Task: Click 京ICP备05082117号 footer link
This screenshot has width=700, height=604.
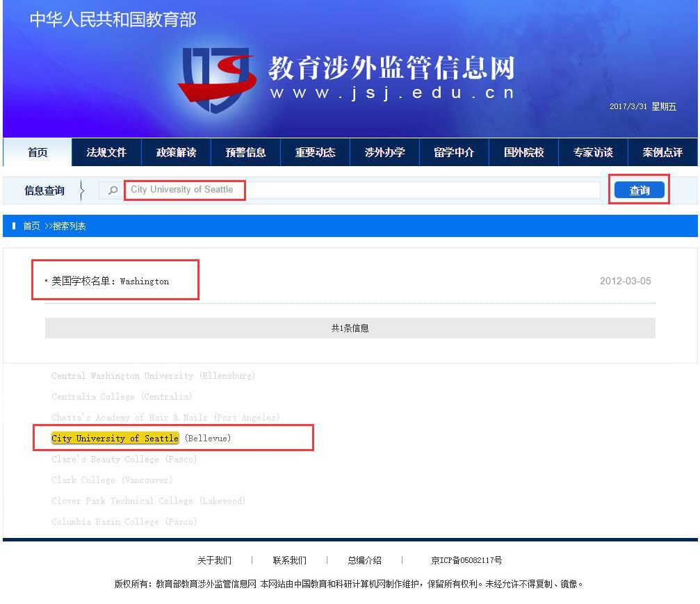Action: pyautogui.click(x=466, y=560)
